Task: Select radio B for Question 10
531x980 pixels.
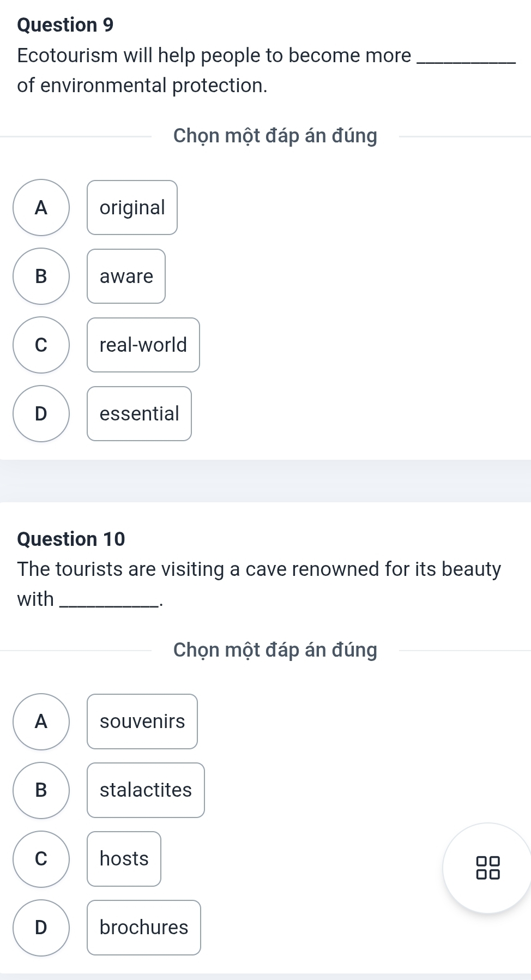Action: (x=41, y=790)
